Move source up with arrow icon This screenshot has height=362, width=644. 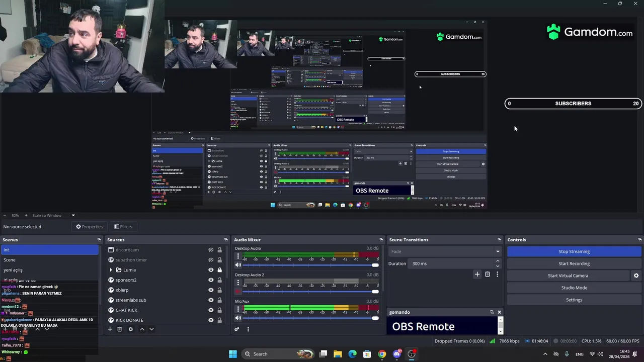pos(142,329)
